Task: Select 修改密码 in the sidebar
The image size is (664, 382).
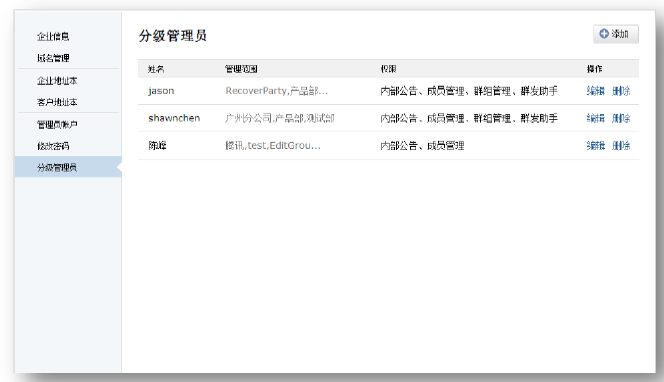Action: [53, 146]
